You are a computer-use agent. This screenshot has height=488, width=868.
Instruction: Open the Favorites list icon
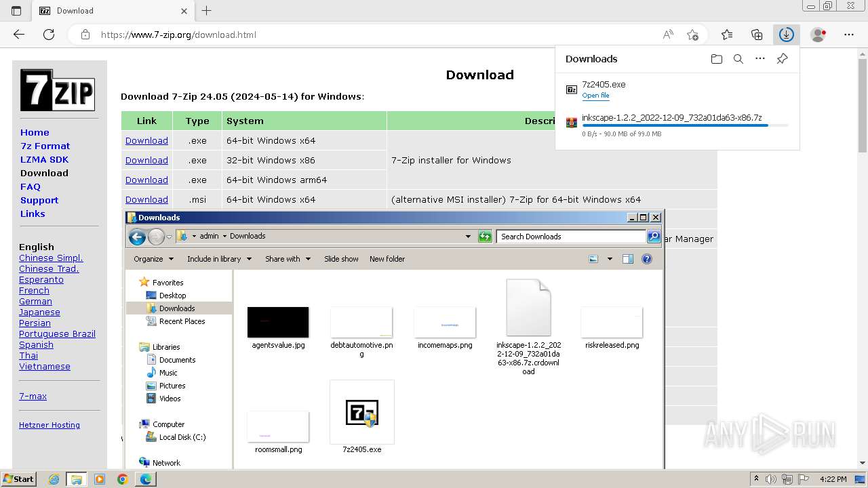tap(727, 35)
